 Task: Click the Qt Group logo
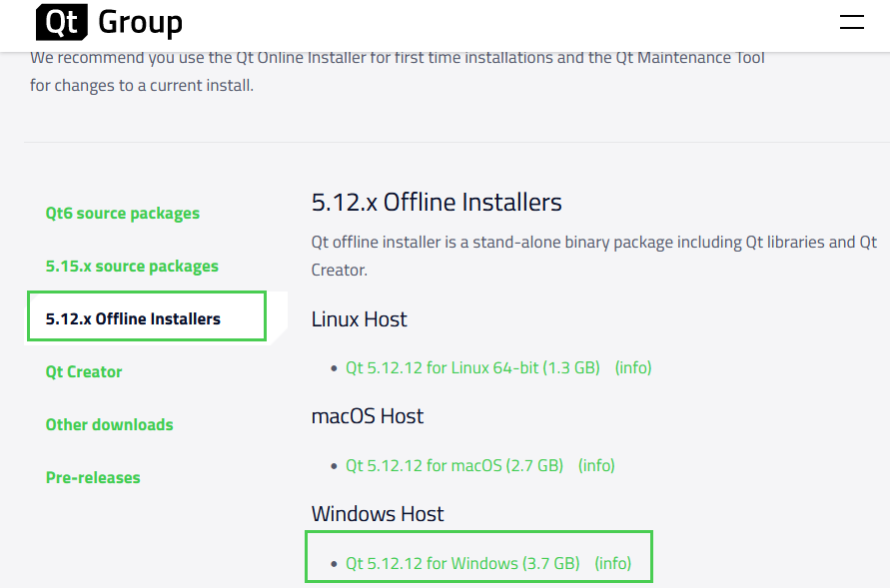[109, 22]
